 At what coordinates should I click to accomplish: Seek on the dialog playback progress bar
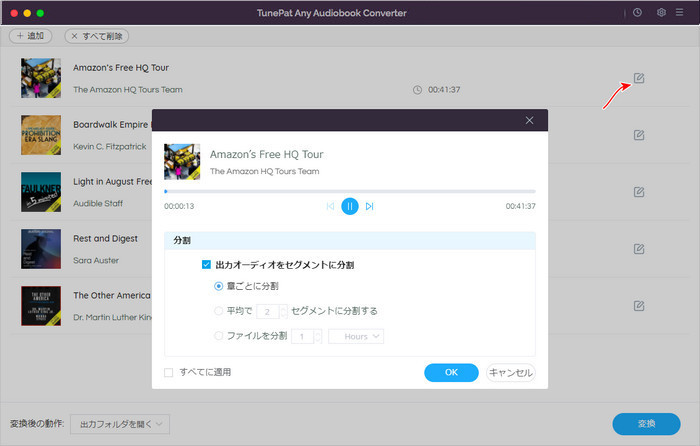pos(350,192)
